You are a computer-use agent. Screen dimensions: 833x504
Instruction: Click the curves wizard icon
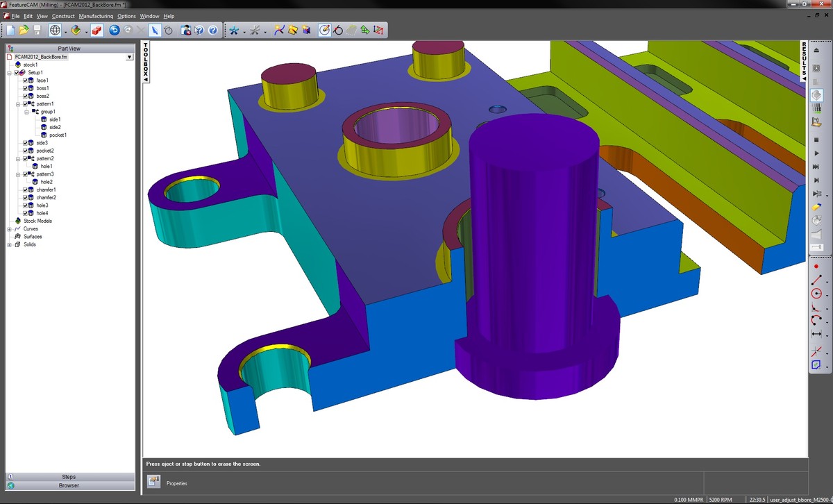[279, 31]
